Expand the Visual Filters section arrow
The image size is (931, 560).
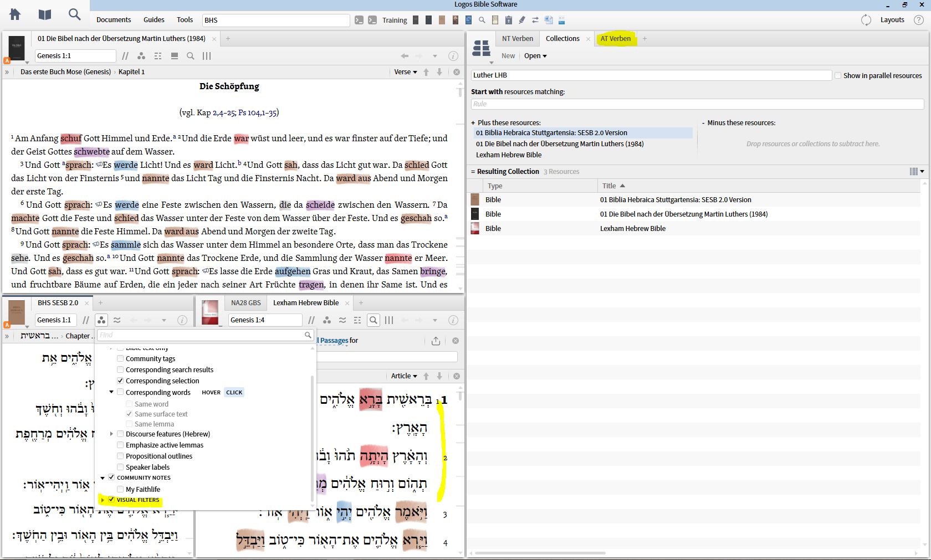pos(103,500)
